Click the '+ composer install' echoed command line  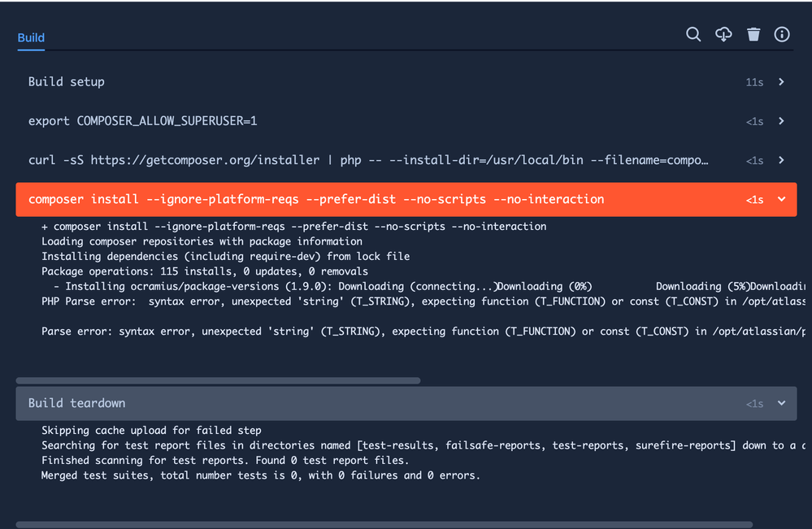pos(293,226)
